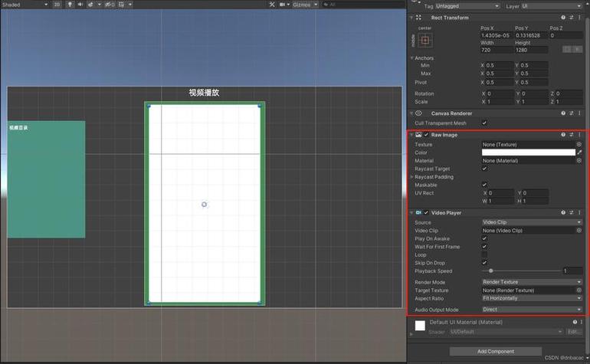The image size is (590, 364).
Task: Toggle Raycast Target checkbox
Action: coord(484,169)
